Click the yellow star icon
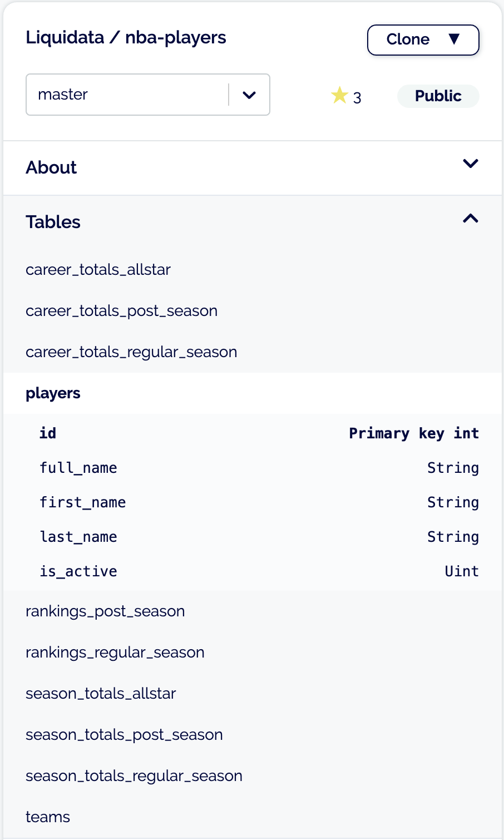 pyautogui.click(x=339, y=96)
